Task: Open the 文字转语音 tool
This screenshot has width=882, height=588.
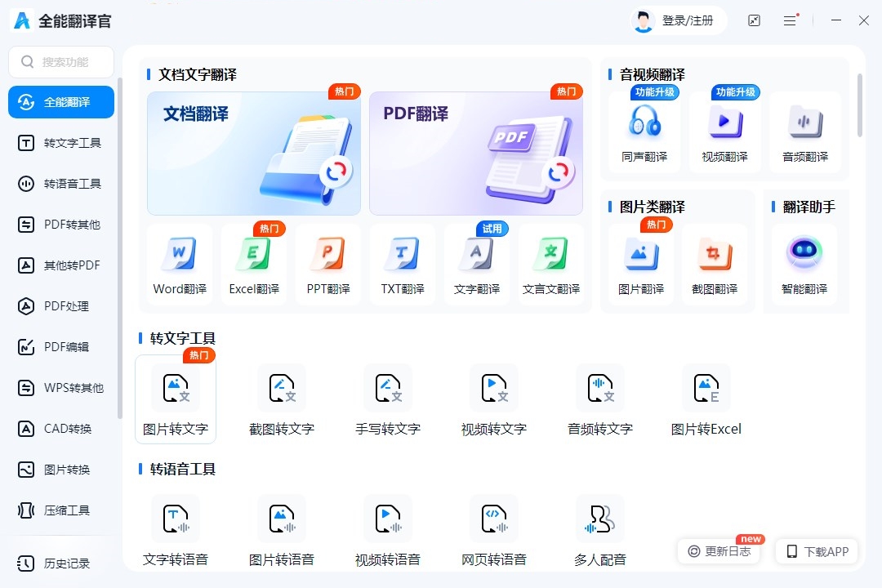Action: coord(176,530)
